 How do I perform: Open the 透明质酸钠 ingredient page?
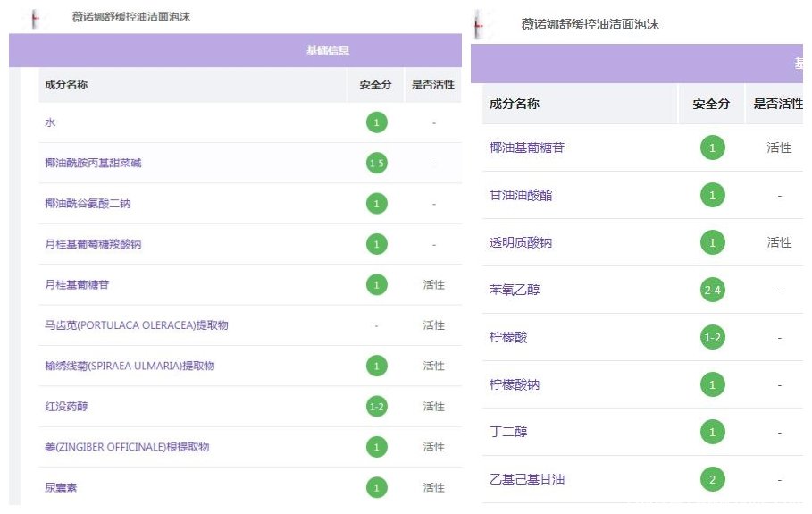coord(521,242)
